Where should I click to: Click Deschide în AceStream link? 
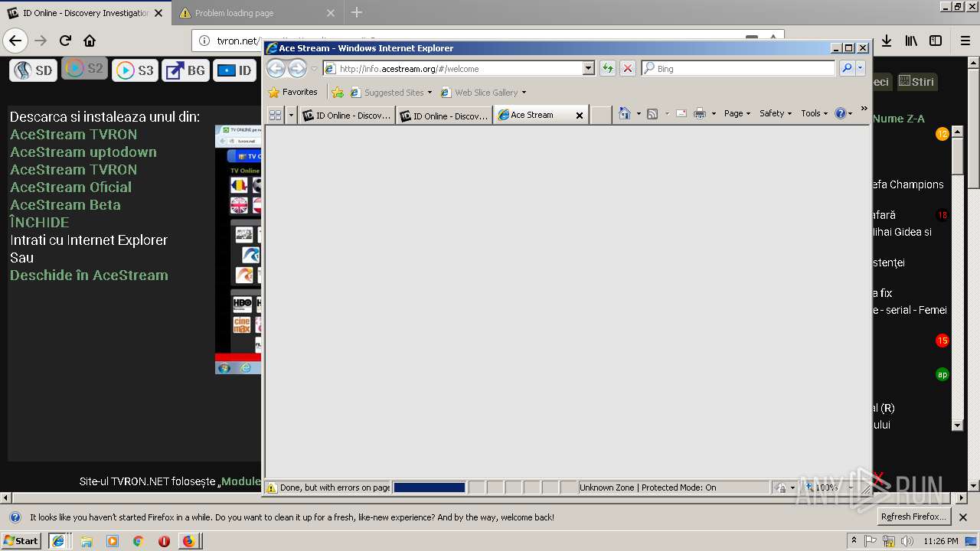tap(89, 275)
